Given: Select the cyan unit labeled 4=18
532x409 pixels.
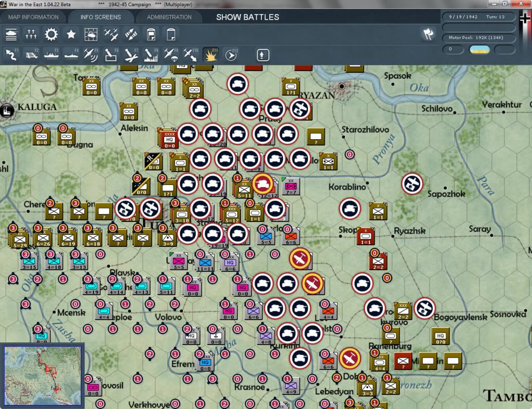Looking at the screenshot, I should click(x=54, y=262).
